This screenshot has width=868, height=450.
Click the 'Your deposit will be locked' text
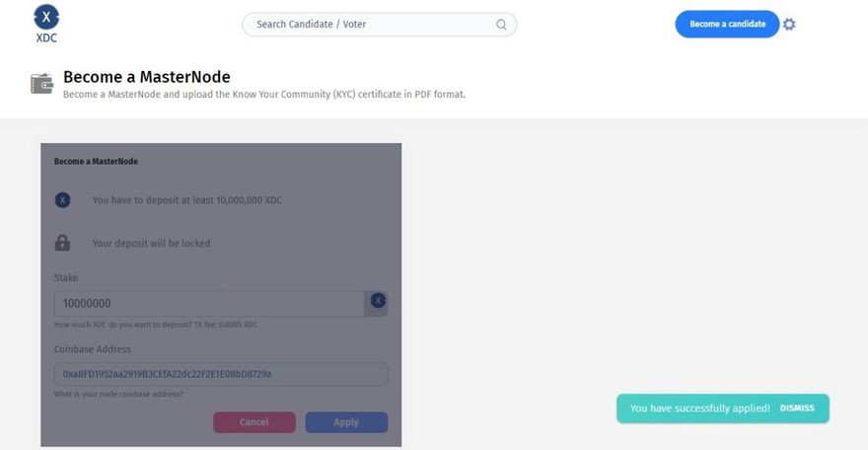(x=152, y=243)
